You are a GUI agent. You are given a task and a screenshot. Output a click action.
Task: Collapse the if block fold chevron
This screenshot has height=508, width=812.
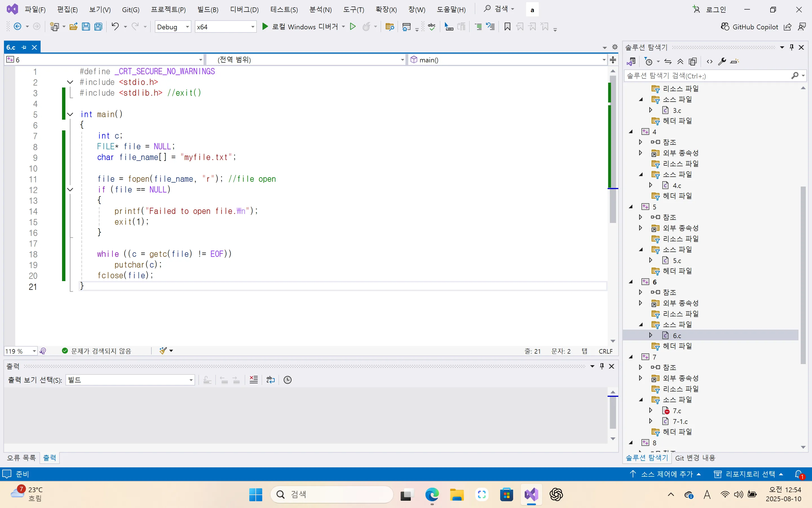[70, 189]
